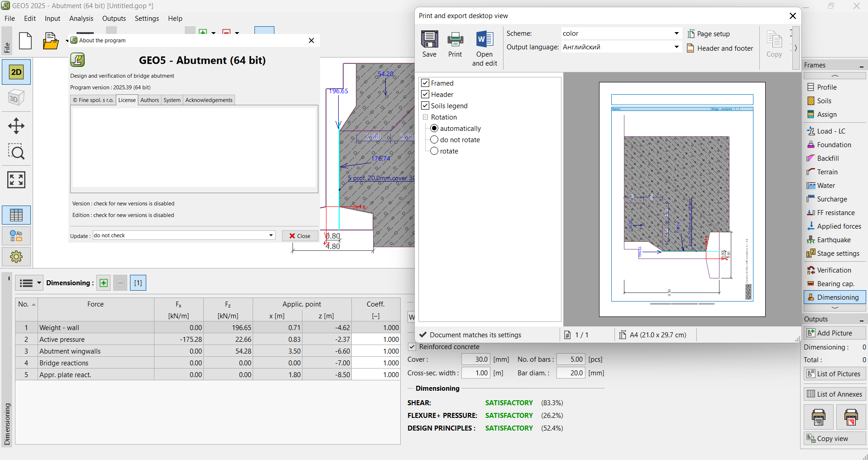This screenshot has height=460, width=868.
Task: Switch to the Acknowledgements tab
Action: (x=209, y=100)
